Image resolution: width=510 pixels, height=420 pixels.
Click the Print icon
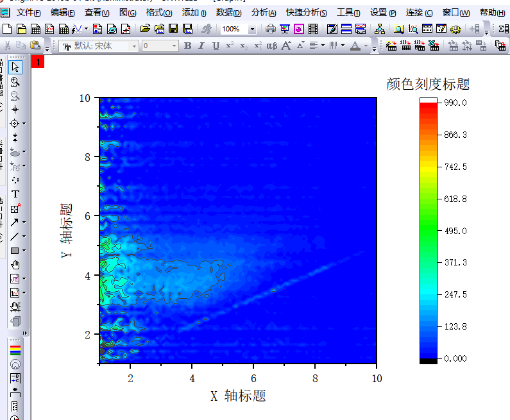[x=270, y=29]
